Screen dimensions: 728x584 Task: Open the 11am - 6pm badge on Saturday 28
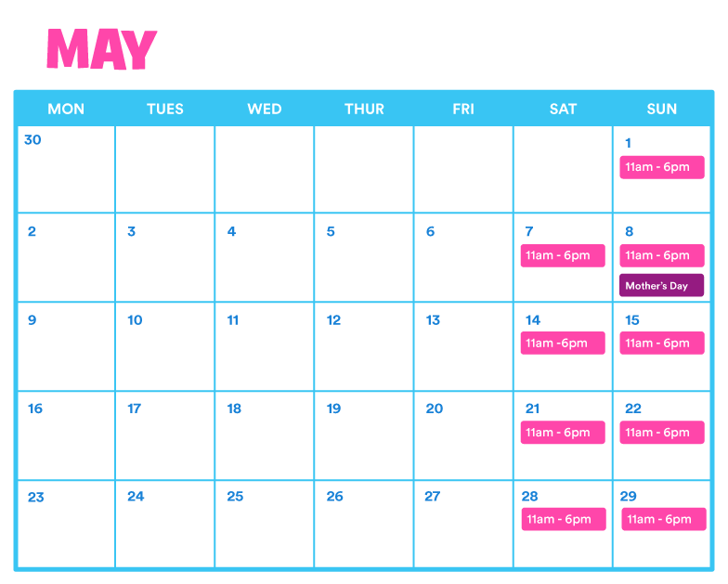[x=564, y=519]
